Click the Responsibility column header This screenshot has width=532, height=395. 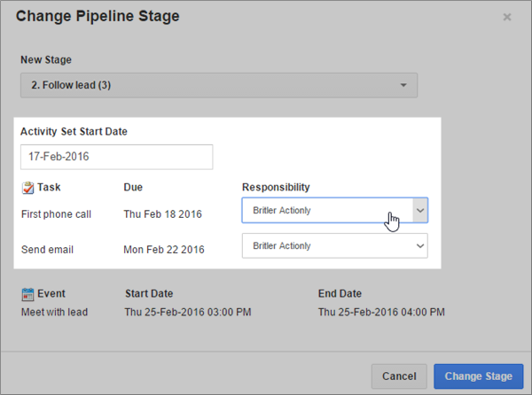point(276,188)
